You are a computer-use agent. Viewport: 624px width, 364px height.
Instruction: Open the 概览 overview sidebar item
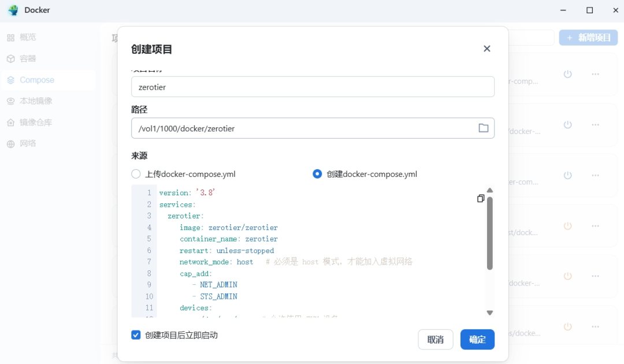click(x=28, y=38)
